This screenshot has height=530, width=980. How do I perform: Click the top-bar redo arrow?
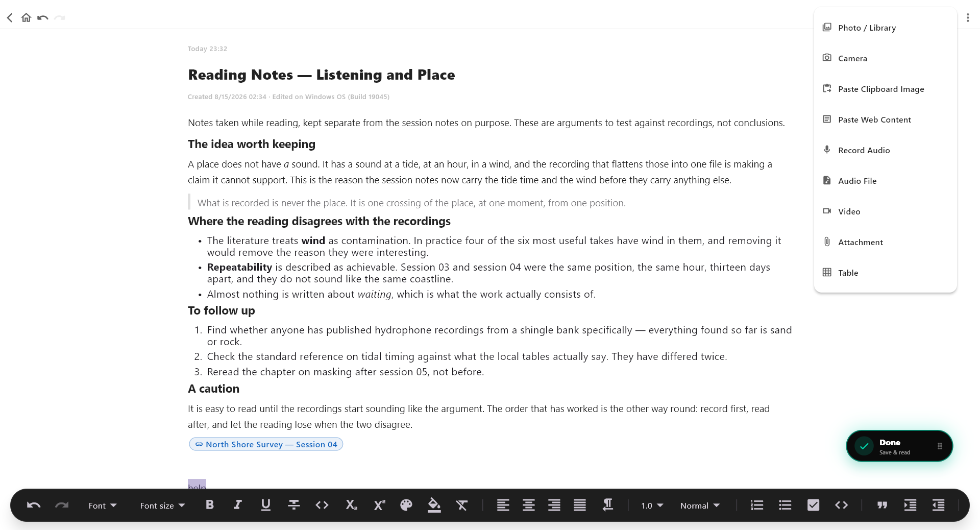click(x=60, y=18)
